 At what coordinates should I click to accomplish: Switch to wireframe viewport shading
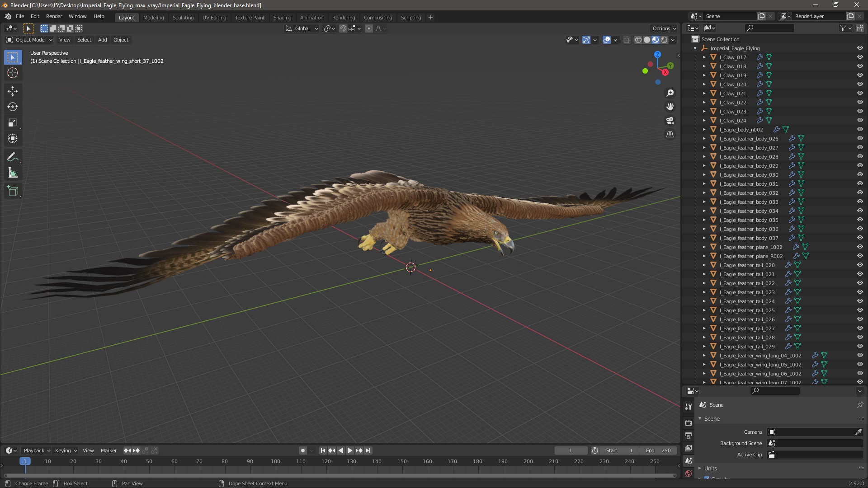tap(638, 40)
